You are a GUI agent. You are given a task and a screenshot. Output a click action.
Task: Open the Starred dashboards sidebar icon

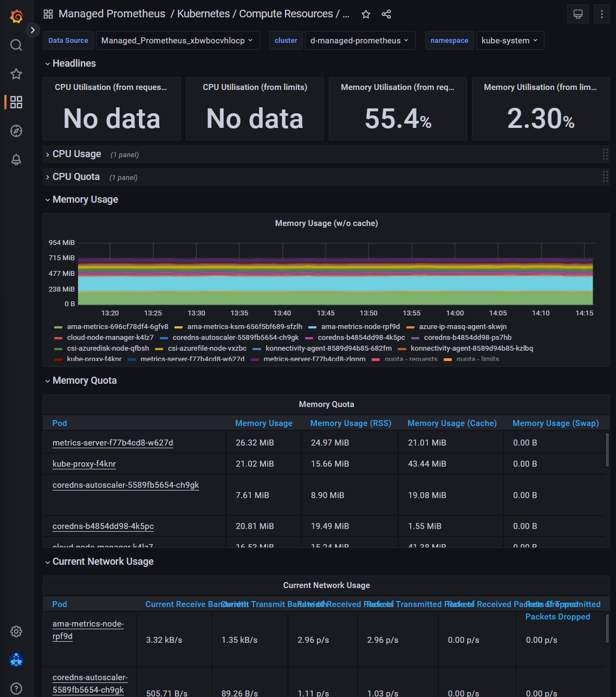[x=16, y=74]
